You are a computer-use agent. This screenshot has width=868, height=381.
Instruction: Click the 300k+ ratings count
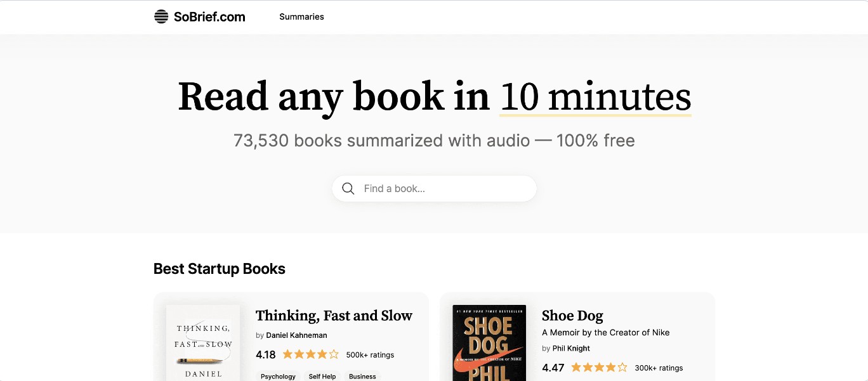(659, 368)
